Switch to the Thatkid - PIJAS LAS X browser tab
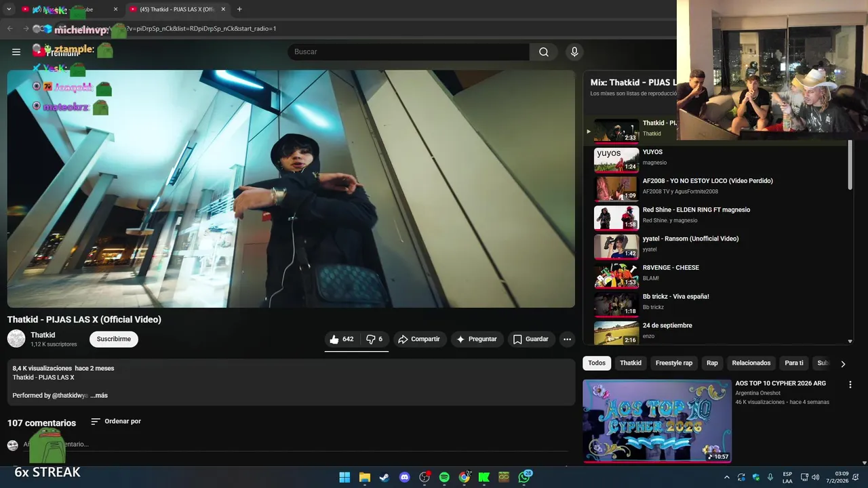868x488 pixels. click(x=176, y=9)
